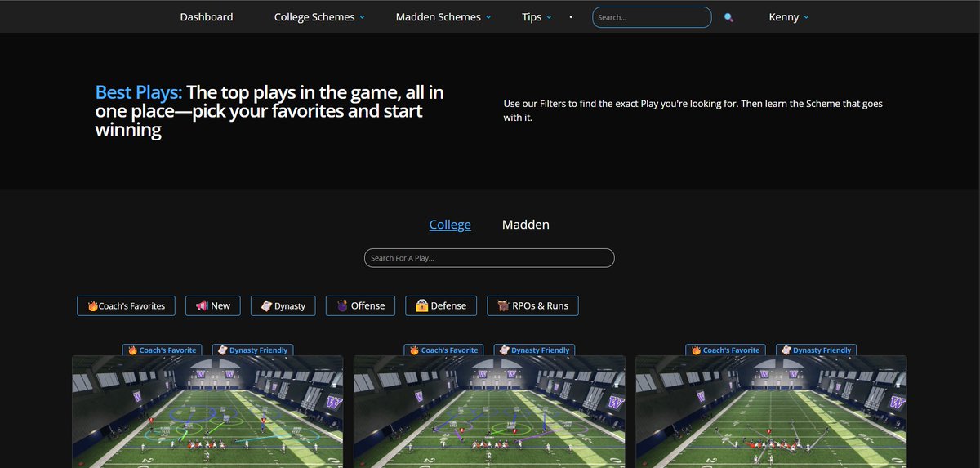980x468 pixels.
Task: Click the megaphone icon on New filter
Action: click(x=201, y=305)
